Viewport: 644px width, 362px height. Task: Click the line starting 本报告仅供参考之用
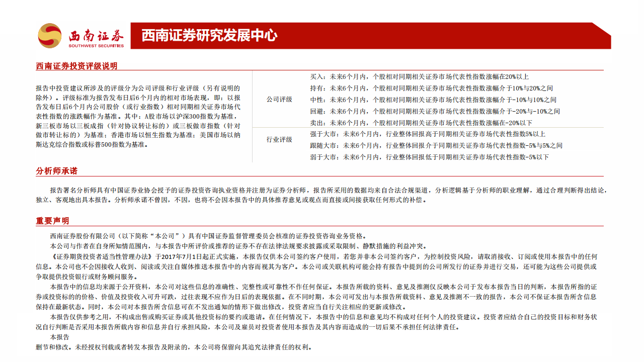(x=324, y=317)
